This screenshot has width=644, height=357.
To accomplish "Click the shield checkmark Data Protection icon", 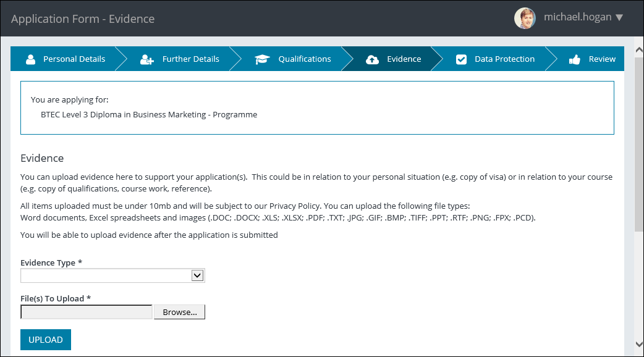I will click(x=461, y=59).
